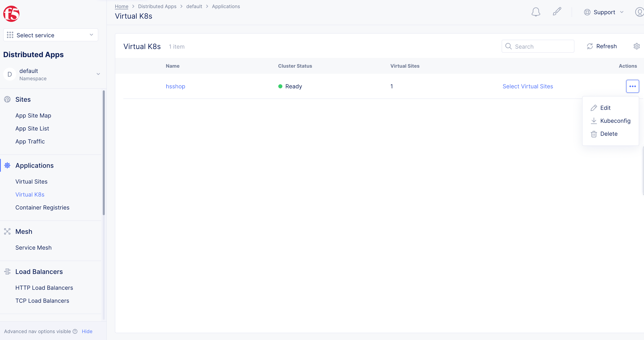Click into the Search input field

click(x=541, y=47)
